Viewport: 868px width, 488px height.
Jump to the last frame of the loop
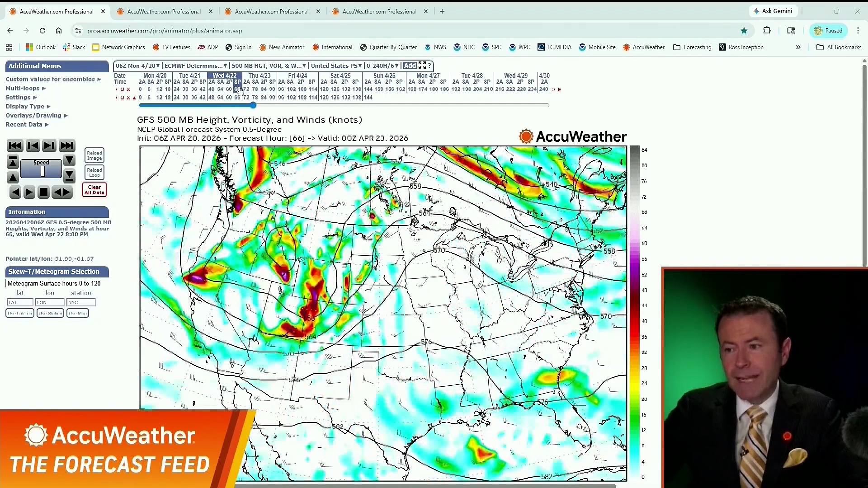(x=67, y=145)
